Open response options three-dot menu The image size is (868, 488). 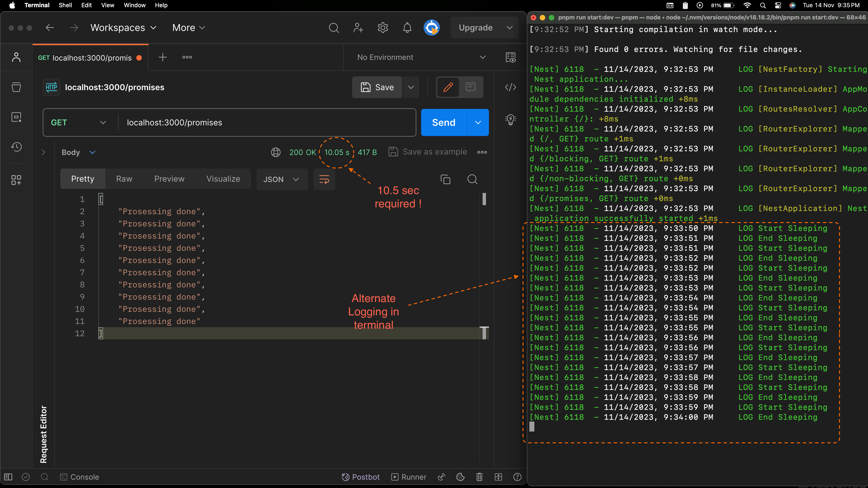[x=482, y=152]
